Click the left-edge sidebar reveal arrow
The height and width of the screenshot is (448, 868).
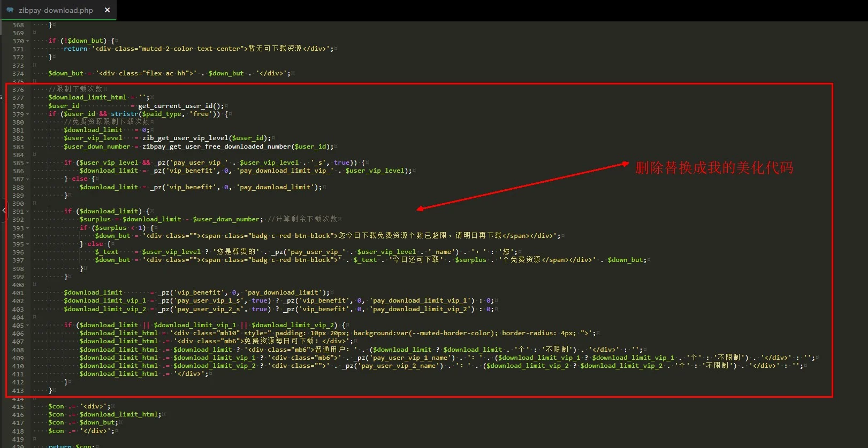coord(4,210)
